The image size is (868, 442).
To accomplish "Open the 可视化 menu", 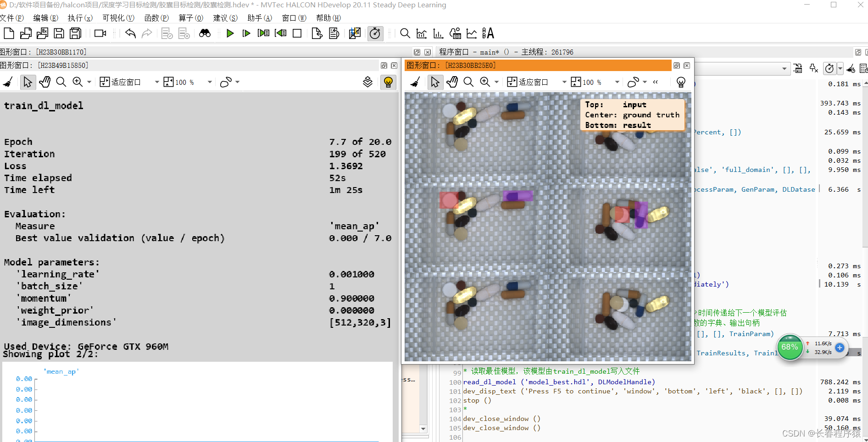I will click(118, 18).
